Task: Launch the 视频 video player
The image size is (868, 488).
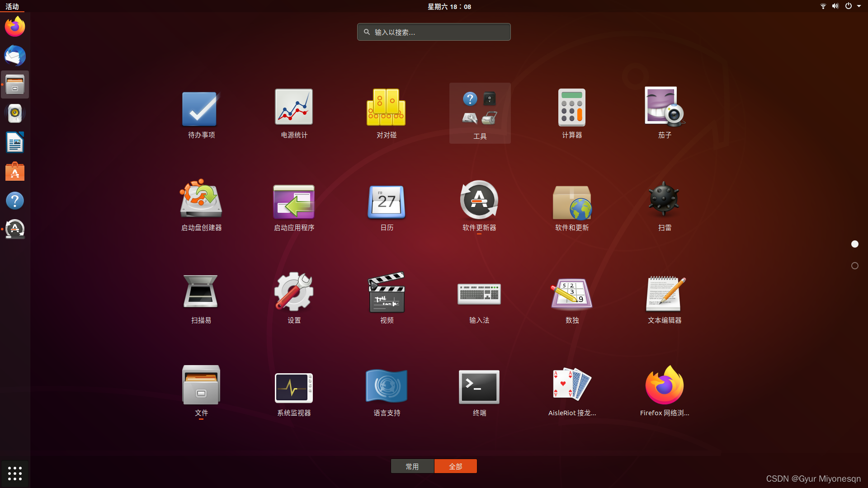Action: [x=387, y=298]
